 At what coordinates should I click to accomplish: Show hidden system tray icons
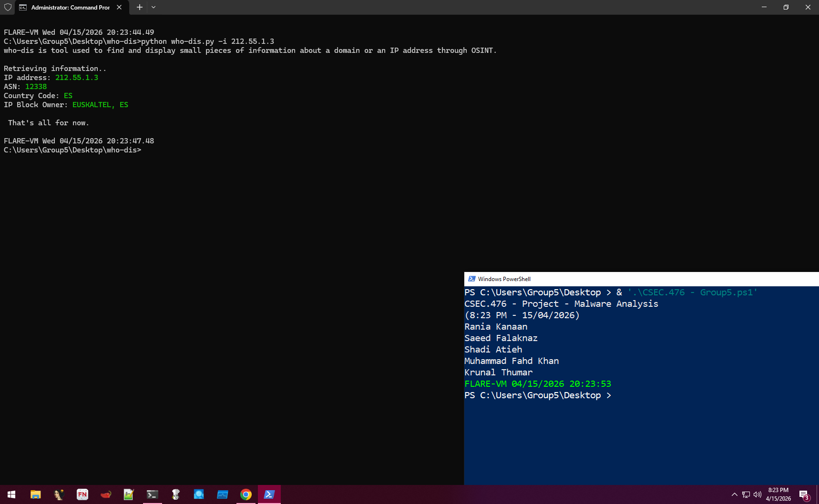pyautogui.click(x=734, y=494)
